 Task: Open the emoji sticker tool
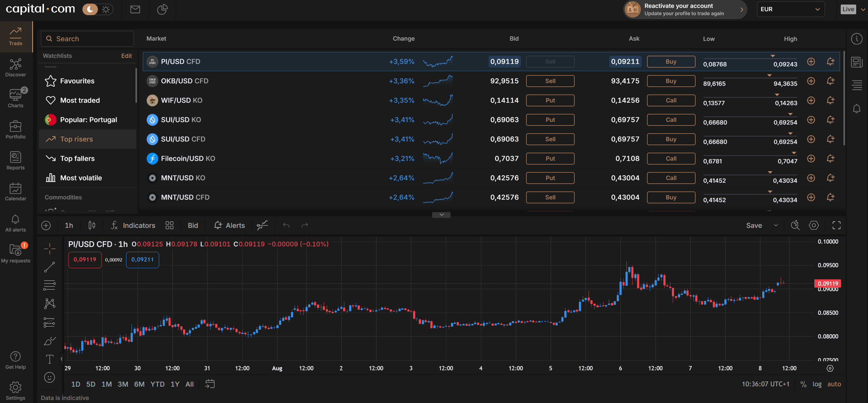coord(49,377)
